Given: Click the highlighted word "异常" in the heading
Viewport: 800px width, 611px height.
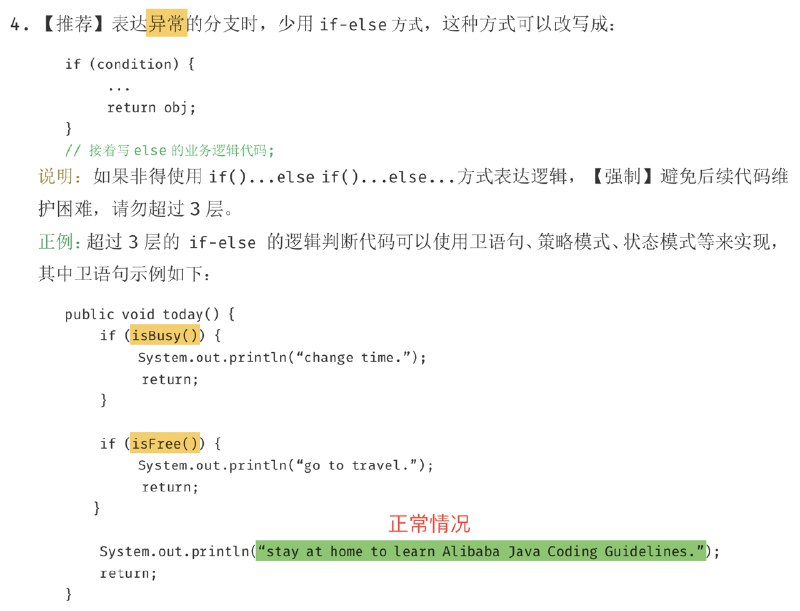Looking at the screenshot, I should pyautogui.click(x=168, y=25).
